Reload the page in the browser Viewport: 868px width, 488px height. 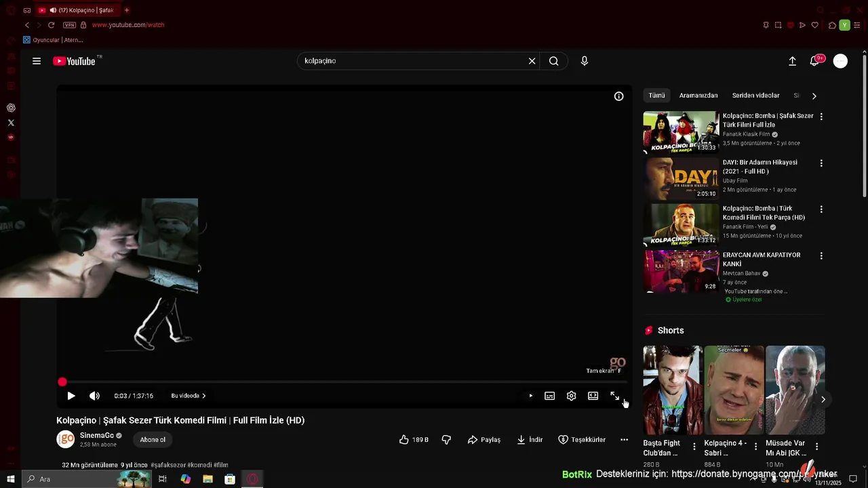tap(51, 25)
